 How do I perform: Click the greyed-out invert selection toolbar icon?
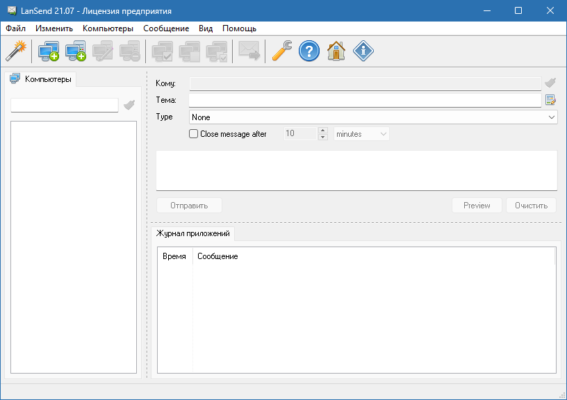click(216, 51)
